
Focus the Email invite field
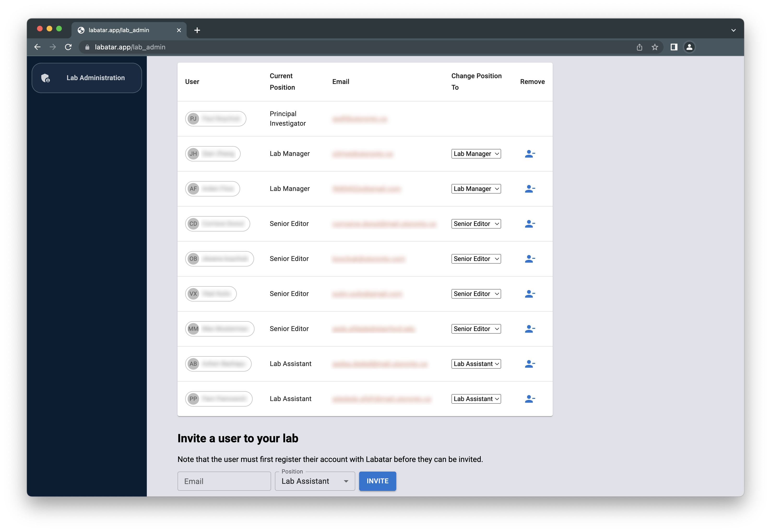(224, 481)
